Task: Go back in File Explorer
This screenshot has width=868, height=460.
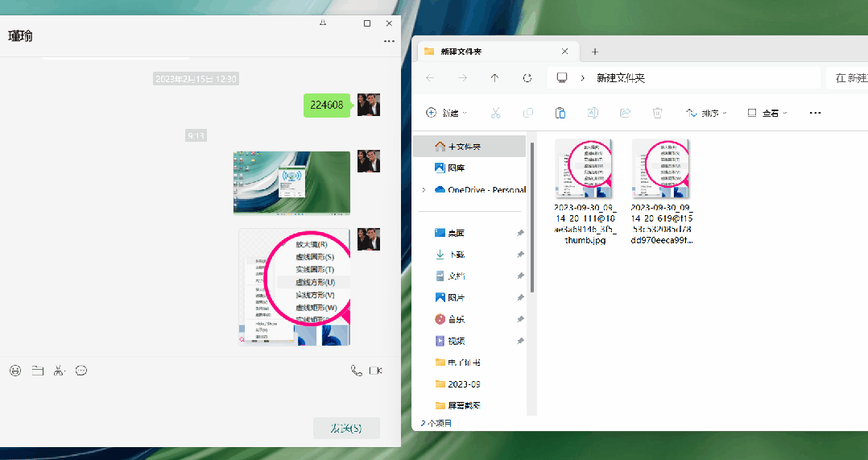Action: [430, 78]
